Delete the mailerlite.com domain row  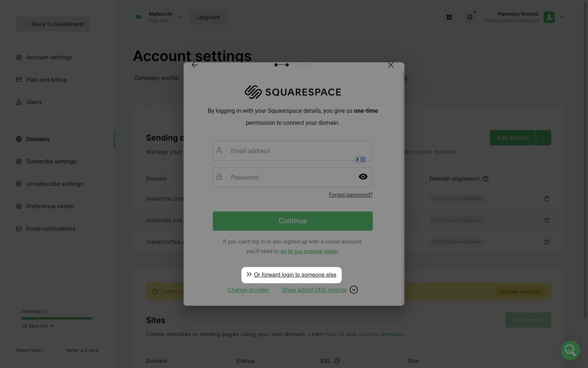(x=547, y=199)
